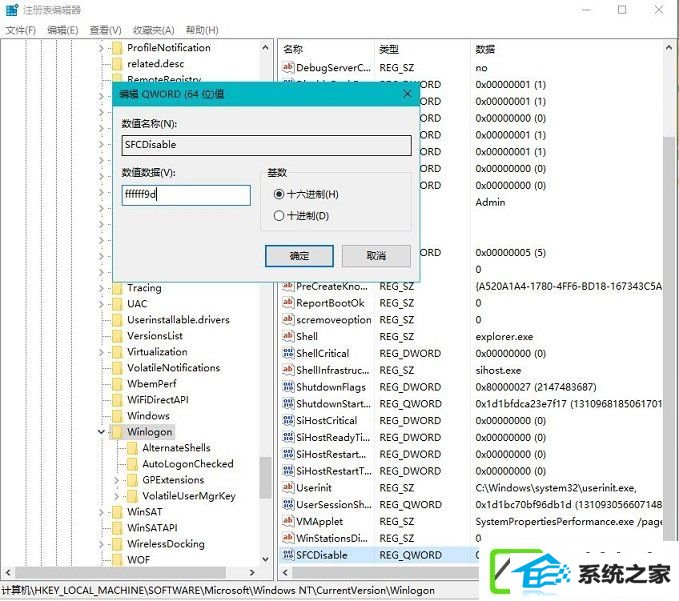Click the WinSAT folder icon

click(x=117, y=512)
